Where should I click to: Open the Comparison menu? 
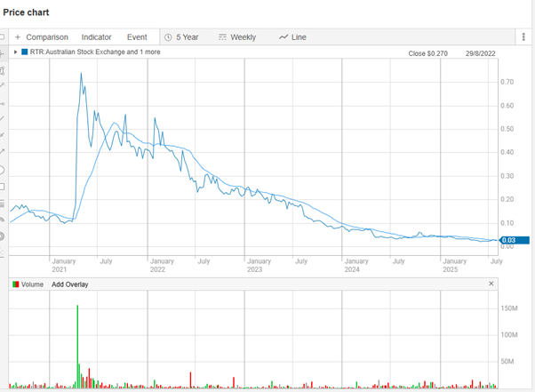pyautogui.click(x=47, y=37)
